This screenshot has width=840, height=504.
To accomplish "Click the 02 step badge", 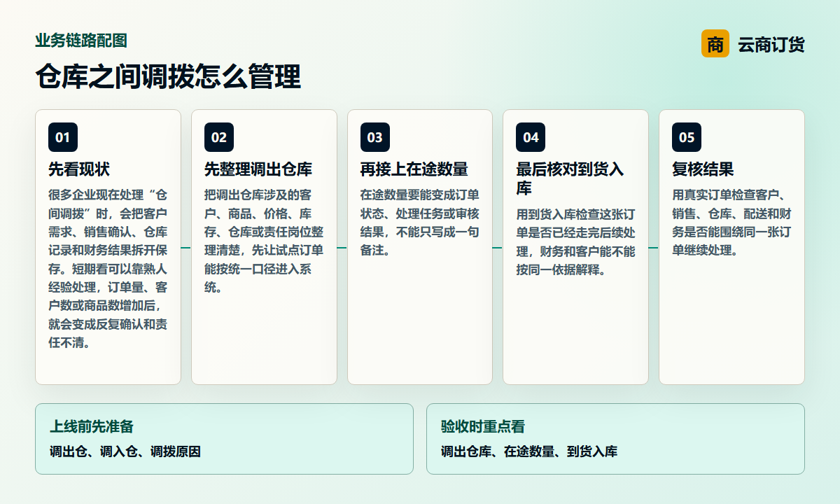I will pos(219,137).
